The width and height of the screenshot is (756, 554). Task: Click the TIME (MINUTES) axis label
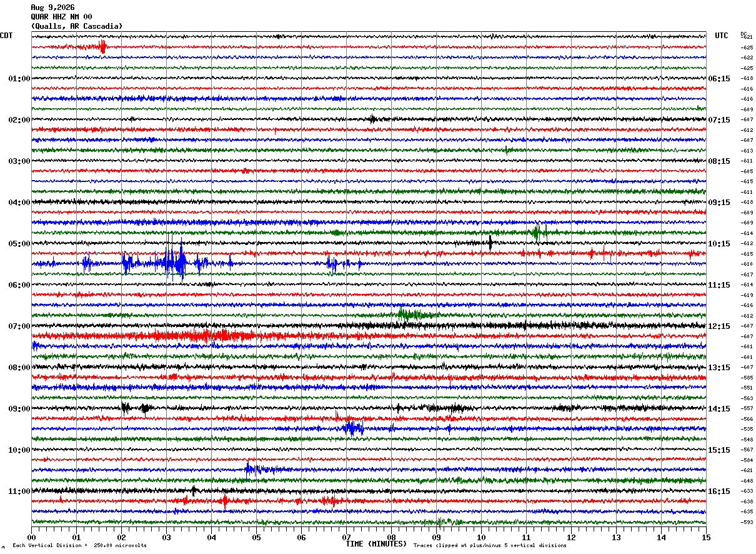(376, 544)
